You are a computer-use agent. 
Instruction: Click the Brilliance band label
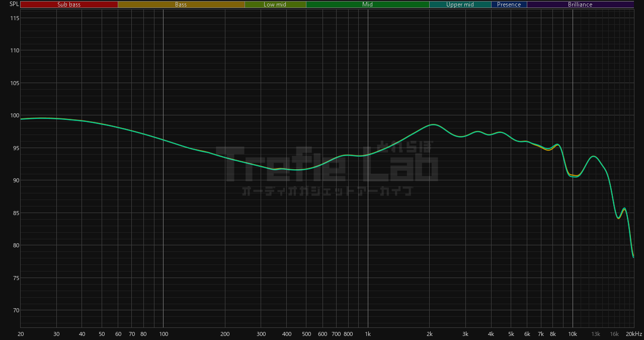click(x=580, y=5)
